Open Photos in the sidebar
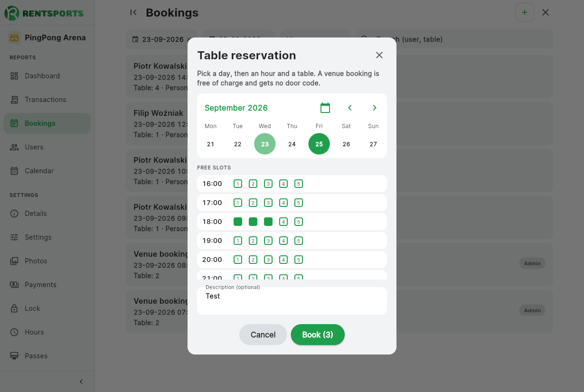Viewport: 584px width, 392px height. [x=47, y=261]
